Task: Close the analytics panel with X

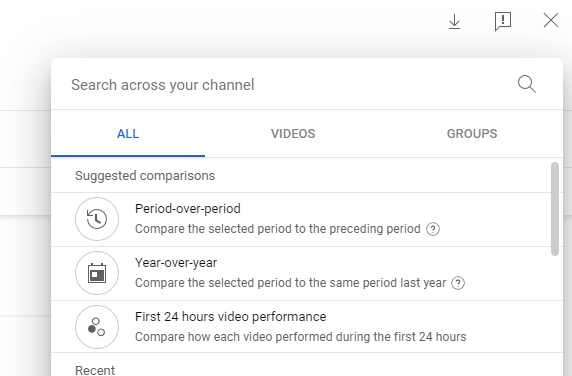Action: click(x=550, y=20)
